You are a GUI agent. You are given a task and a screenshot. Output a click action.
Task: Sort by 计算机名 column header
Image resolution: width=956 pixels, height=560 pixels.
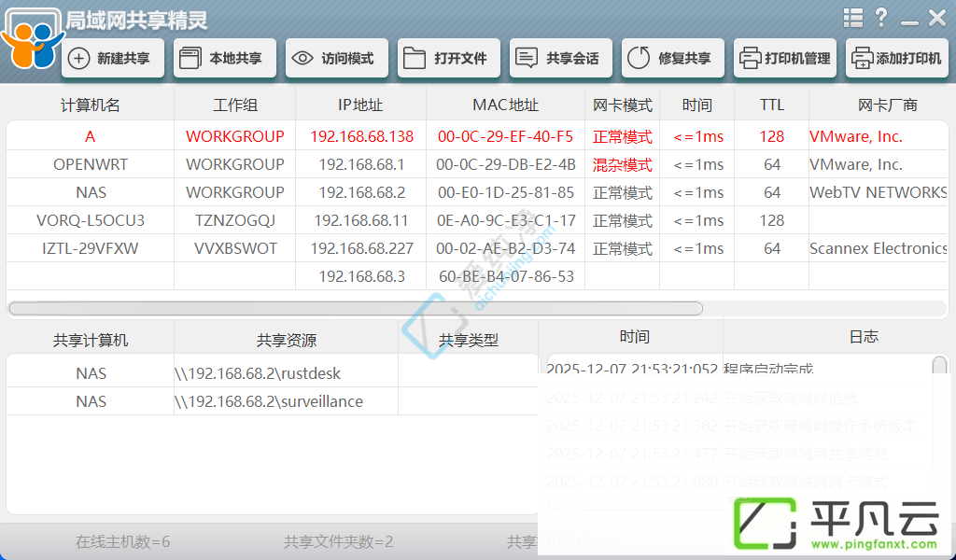click(91, 105)
